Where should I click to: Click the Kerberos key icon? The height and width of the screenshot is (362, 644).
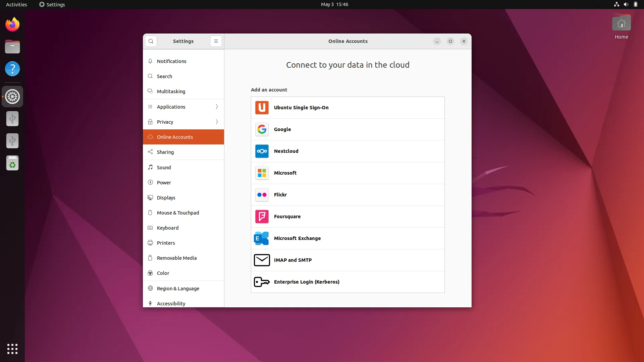pyautogui.click(x=262, y=282)
